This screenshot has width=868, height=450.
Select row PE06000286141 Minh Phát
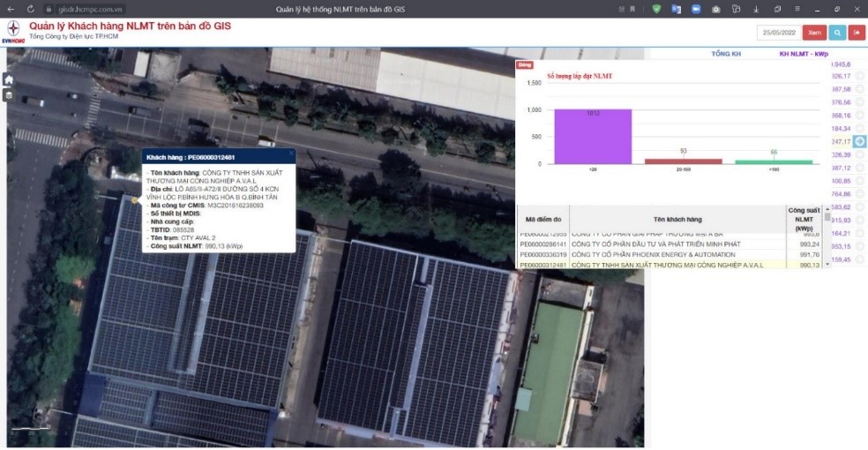click(x=670, y=244)
